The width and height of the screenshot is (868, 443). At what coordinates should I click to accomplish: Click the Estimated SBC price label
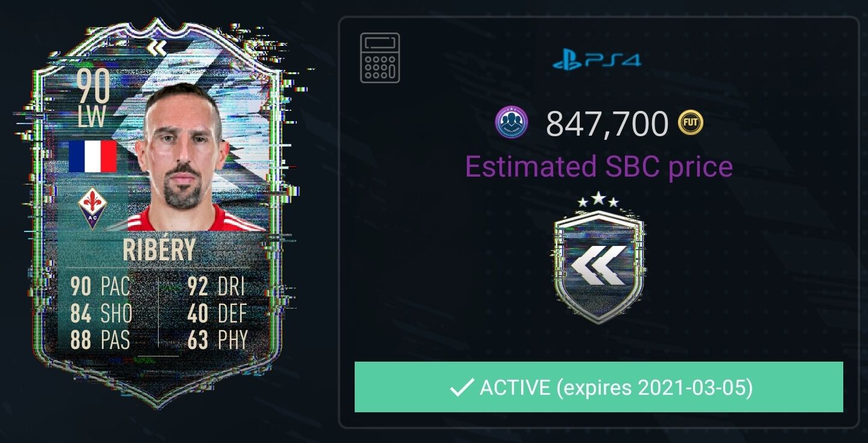pos(599,166)
